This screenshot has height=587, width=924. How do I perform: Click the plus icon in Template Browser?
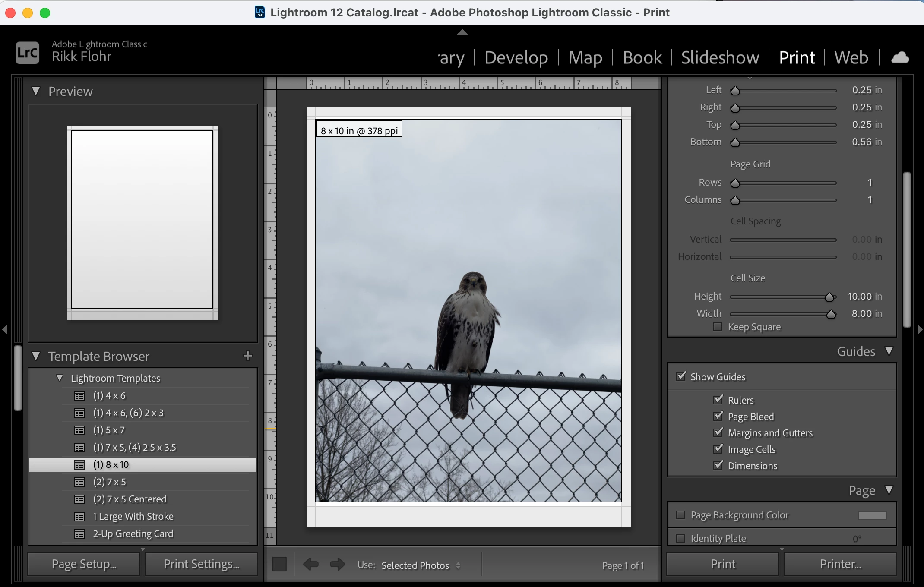point(247,356)
